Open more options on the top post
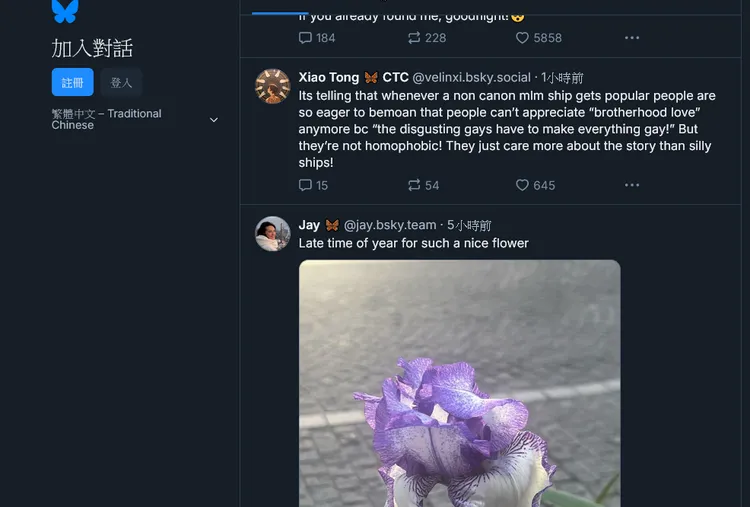 click(x=632, y=38)
